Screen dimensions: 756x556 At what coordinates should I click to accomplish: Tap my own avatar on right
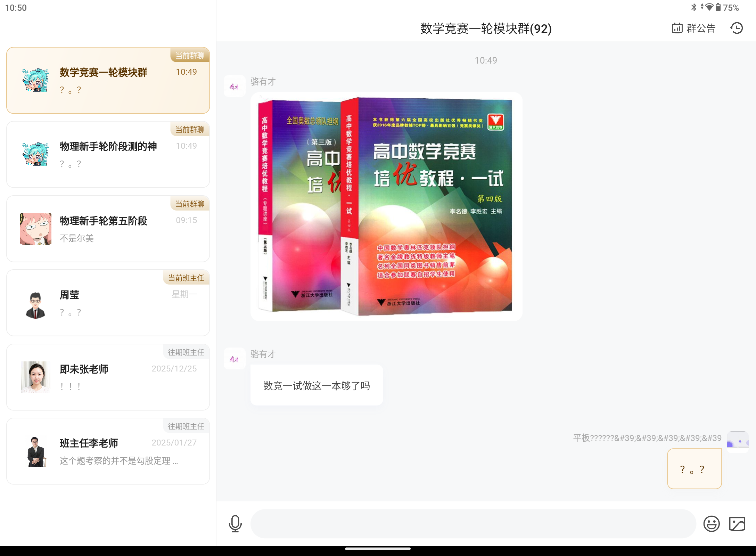(738, 442)
